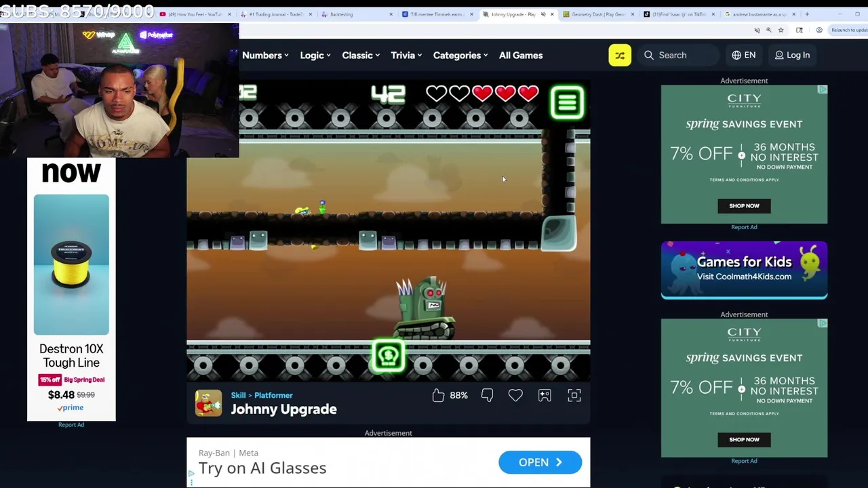Click Report Ad under left Destron ad
This screenshot has height=488, width=868.
[71, 424]
